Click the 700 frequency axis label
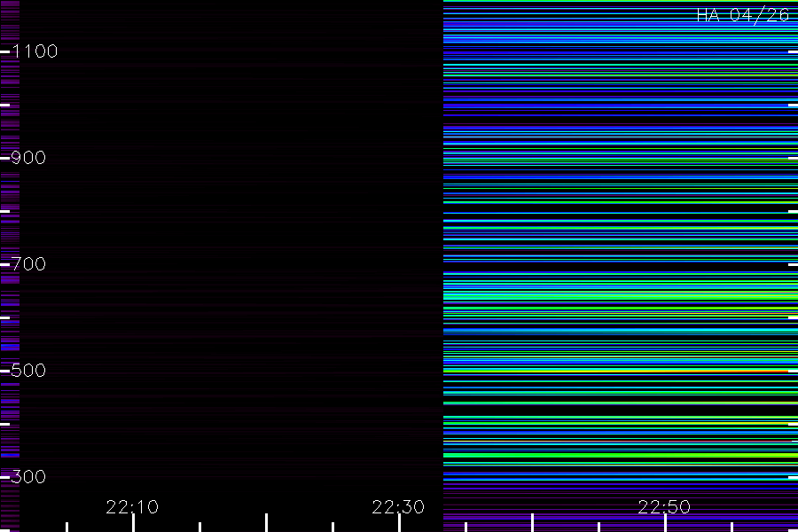This screenshot has height=532, width=798. (28, 263)
